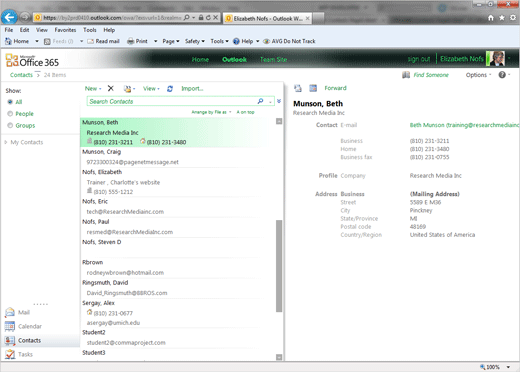Click the contact list scroll down arrow
This screenshot has height=372, width=520.
point(279,357)
